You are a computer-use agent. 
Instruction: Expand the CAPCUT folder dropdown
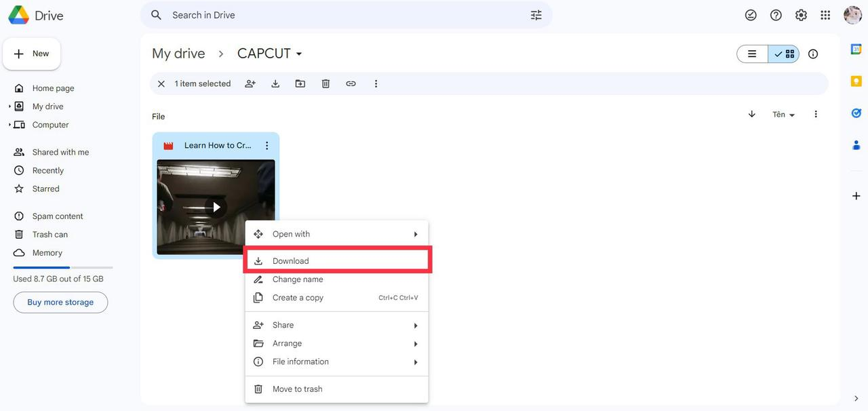(299, 54)
